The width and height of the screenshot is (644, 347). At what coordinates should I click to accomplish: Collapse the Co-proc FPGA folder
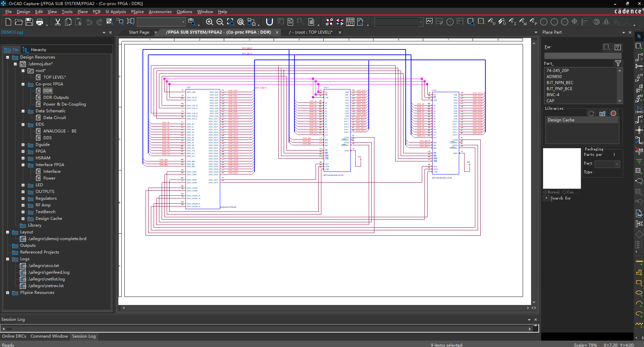click(23, 84)
